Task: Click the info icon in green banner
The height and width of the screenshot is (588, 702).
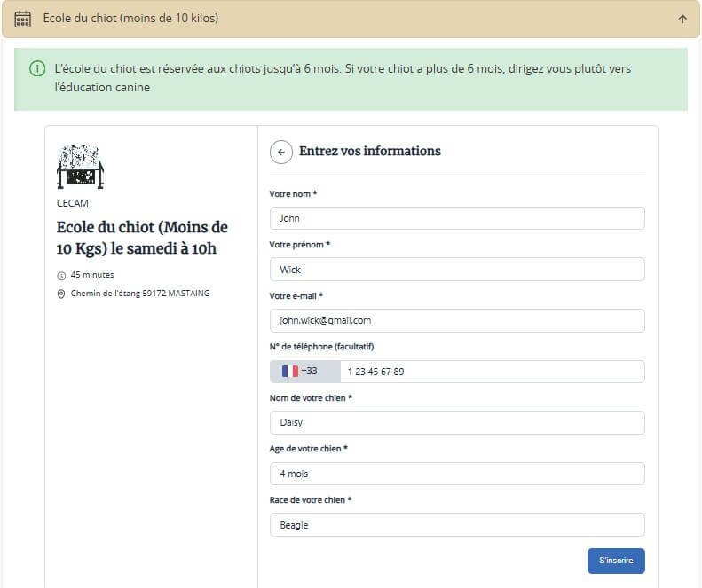Action: click(x=37, y=69)
